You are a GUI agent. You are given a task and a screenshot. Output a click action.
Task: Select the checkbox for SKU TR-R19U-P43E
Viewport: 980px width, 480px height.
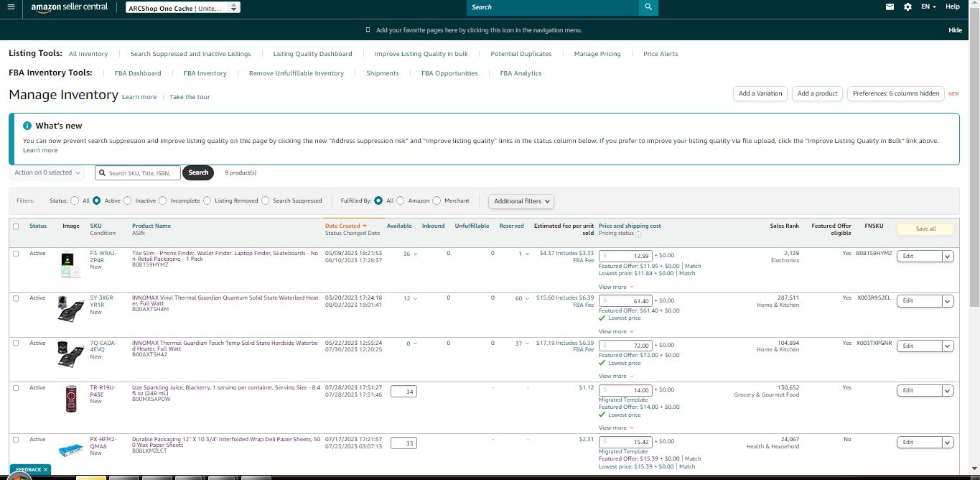tap(16, 388)
